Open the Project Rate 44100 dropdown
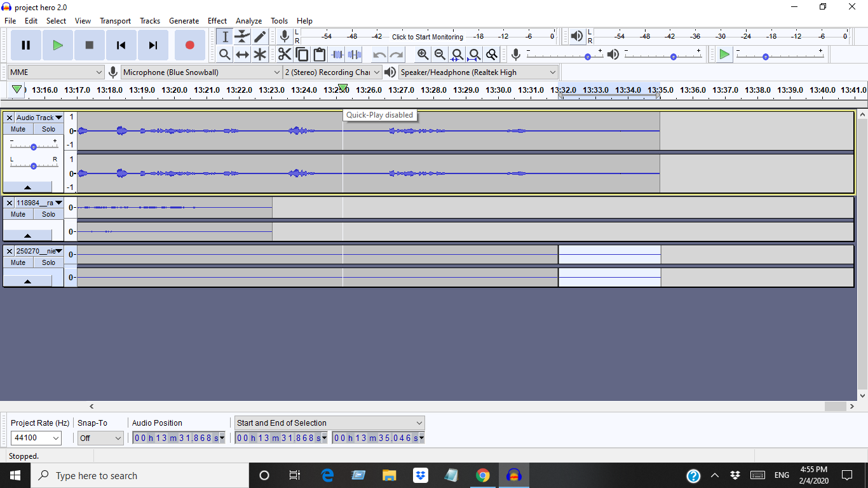The width and height of the screenshot is (868, 488). pos(36,438)
